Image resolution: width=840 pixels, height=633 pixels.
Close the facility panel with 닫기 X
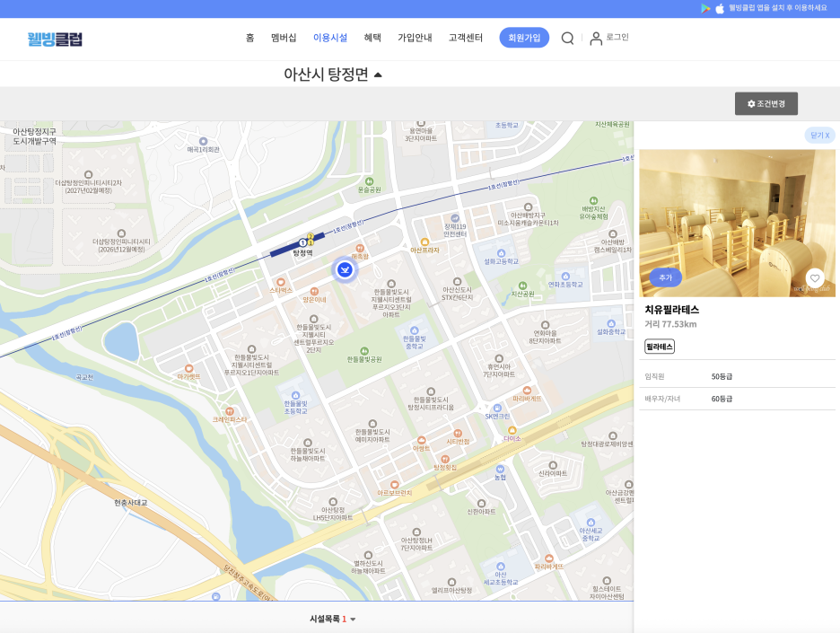[x=819, y=135]
